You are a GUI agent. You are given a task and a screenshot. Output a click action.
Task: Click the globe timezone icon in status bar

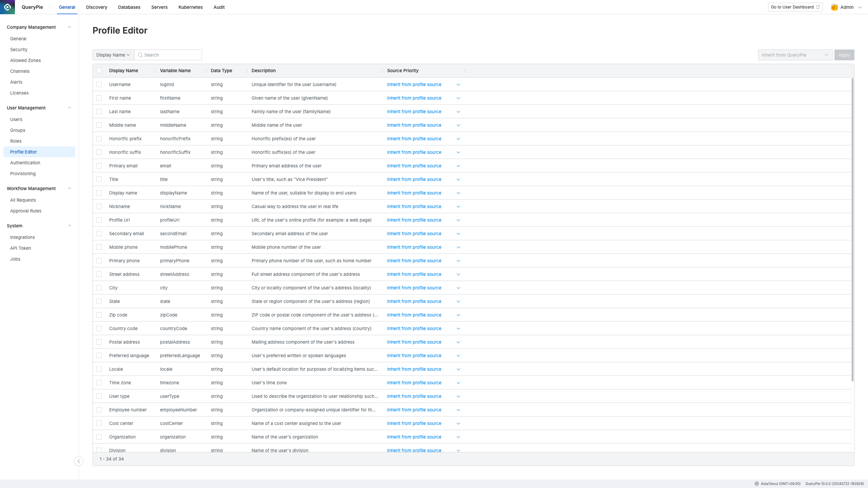[757, 484]
